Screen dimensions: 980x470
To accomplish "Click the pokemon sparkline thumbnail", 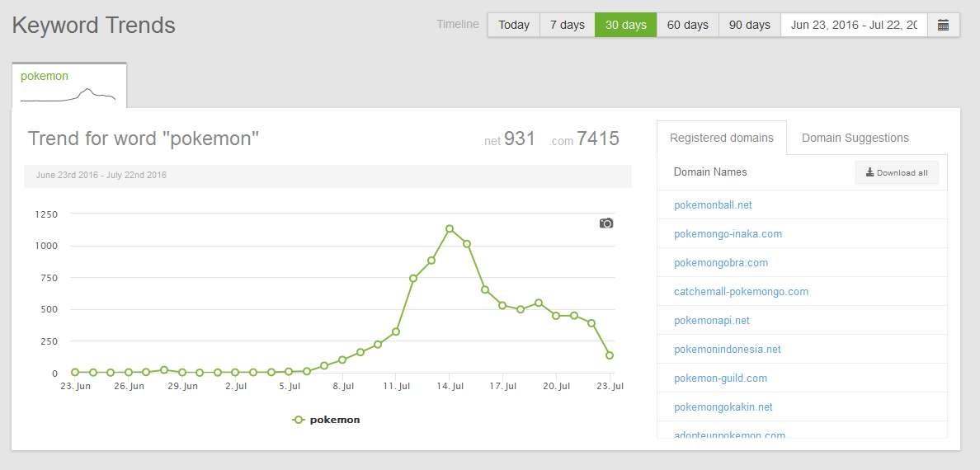I will click(x=68, y=95).
